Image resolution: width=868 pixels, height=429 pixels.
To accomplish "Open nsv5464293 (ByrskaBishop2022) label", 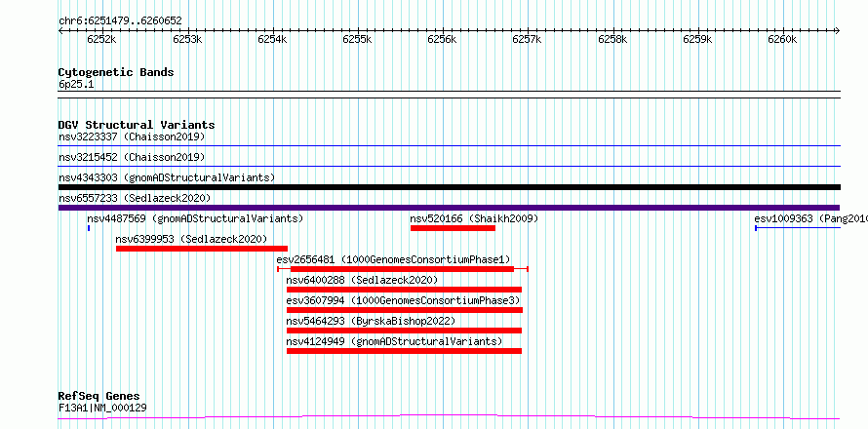I will pyautogui.click(x=371, y=321).
